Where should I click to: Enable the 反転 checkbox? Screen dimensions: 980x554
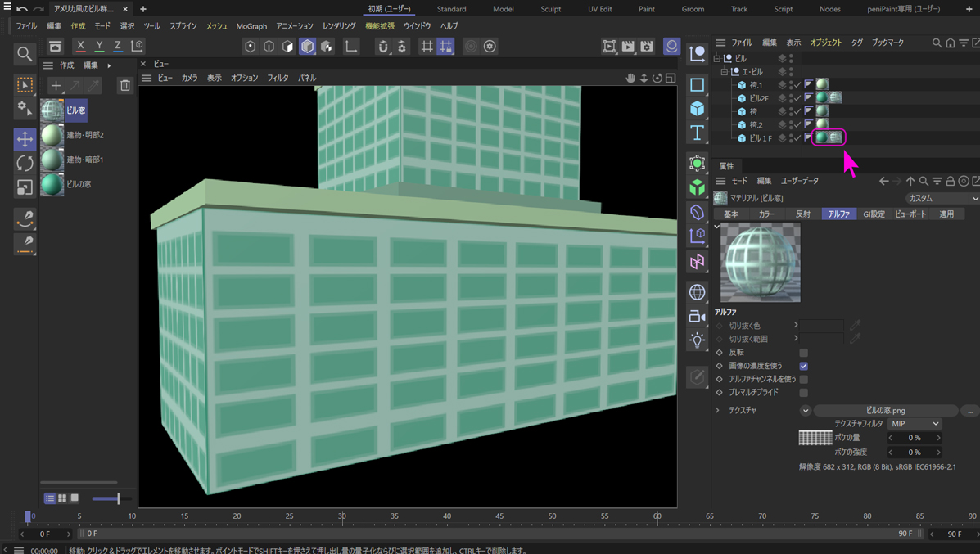pyautogui.click(x=803, y=353)
